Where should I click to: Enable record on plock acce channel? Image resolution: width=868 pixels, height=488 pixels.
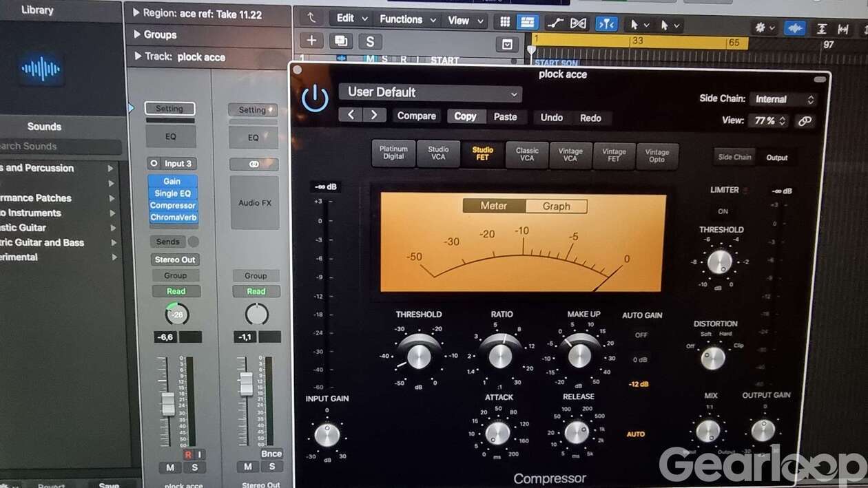[187, 454]
